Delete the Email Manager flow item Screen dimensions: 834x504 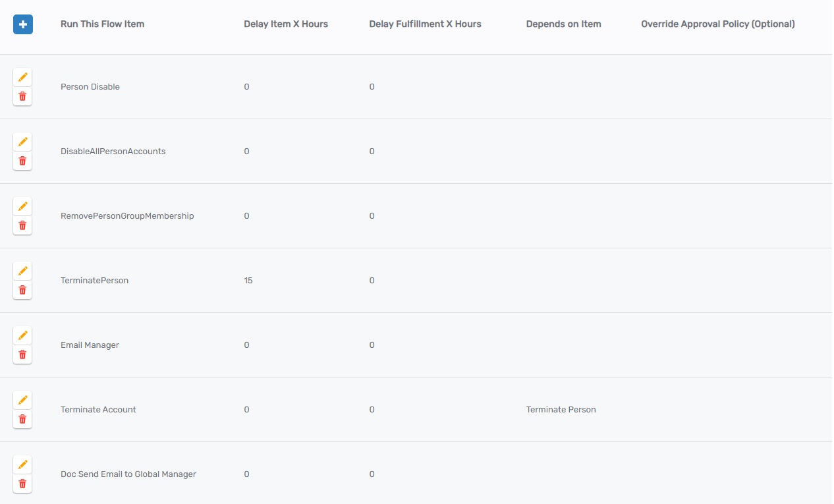point(22,355)
